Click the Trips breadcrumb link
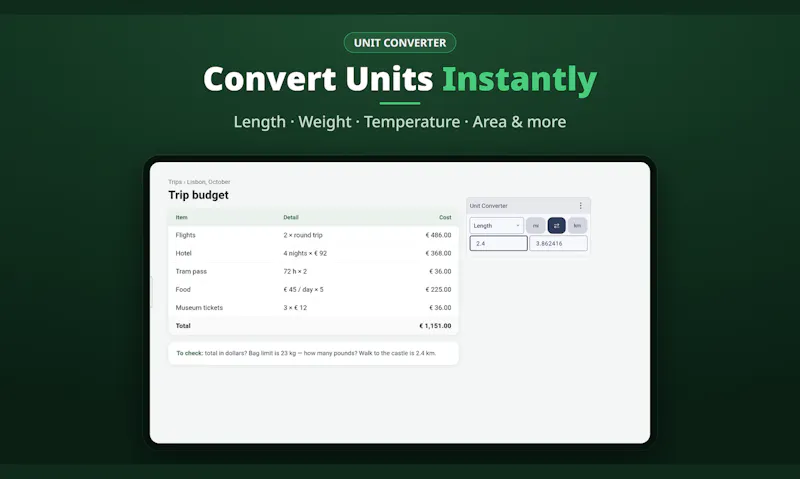This screenshot has height=479, width=800. [x=175, y=182]
